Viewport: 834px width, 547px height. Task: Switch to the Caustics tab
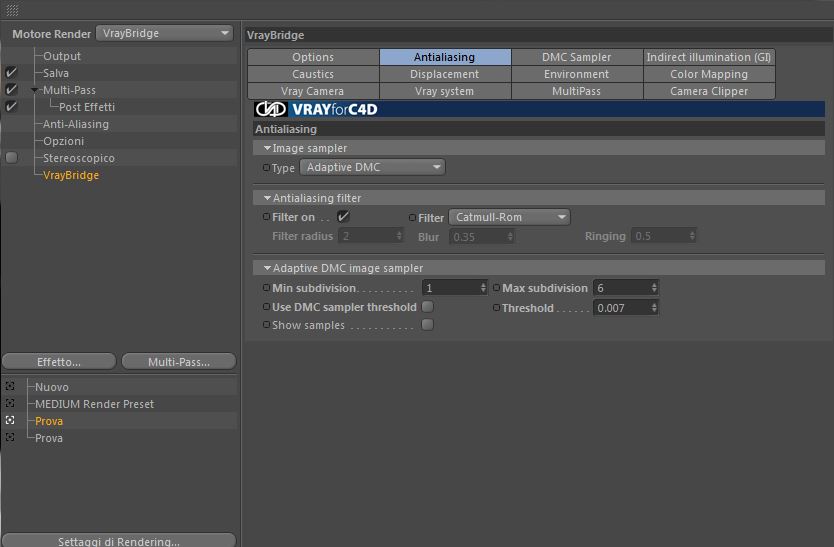click(313, 74)
